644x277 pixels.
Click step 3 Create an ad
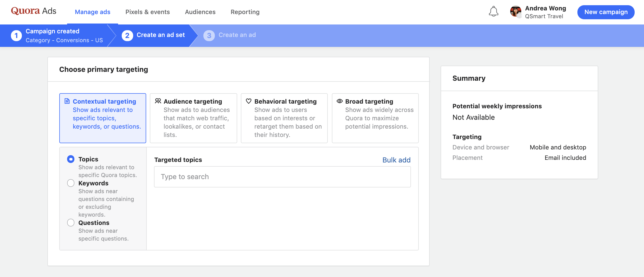(x=230, y=35)
